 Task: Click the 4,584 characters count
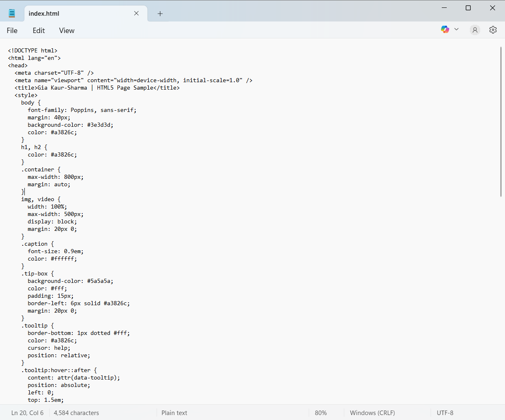[x=76, y=413]
